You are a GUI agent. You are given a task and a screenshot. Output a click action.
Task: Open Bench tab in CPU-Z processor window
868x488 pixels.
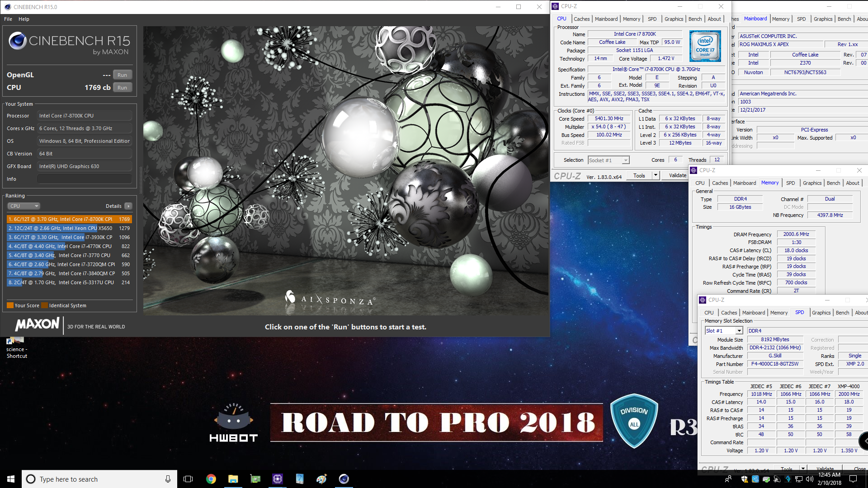pyautogui.click(x=695, y=19)
